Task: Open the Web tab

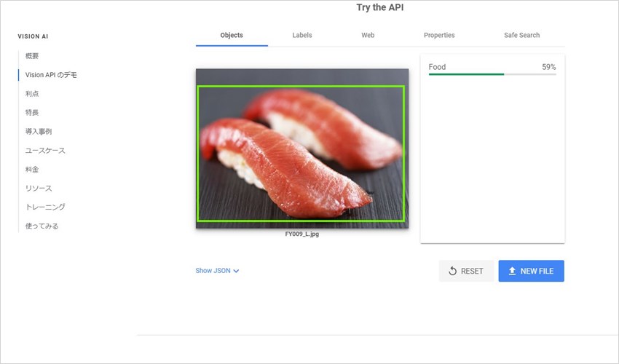Action: click(368, 35)
